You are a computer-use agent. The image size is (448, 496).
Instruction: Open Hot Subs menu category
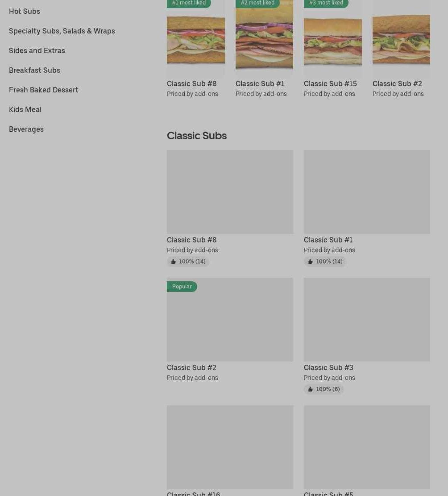click(x=25, y=11)
